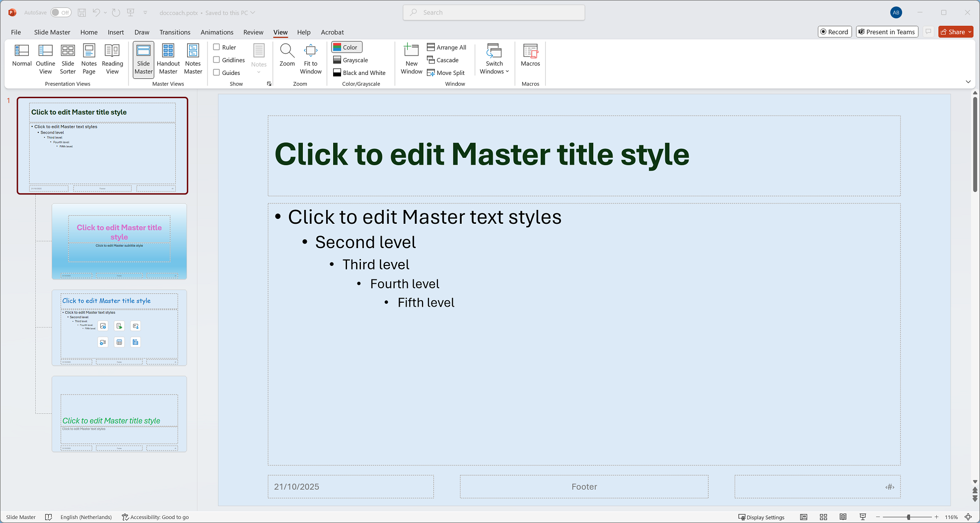Select the pink title layout thumbnail

click(119, 242)
